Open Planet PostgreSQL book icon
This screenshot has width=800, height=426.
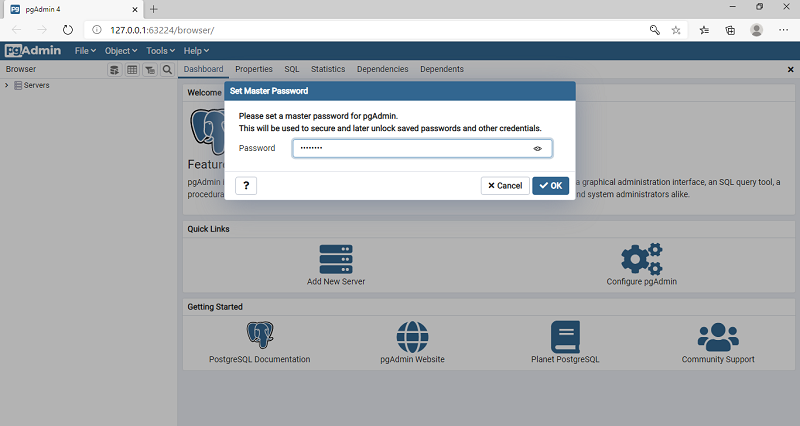pyautogui.click(x=565, y=336)
